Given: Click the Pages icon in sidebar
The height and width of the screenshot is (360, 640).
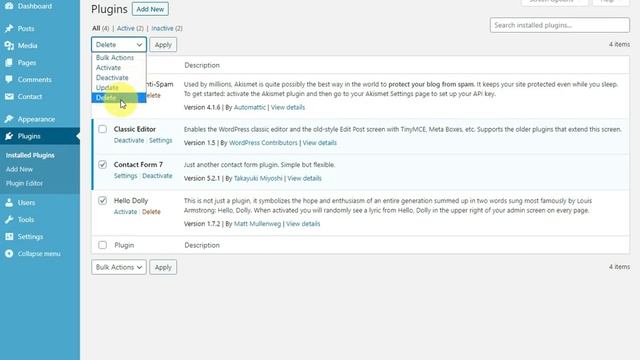Looking at the screenshot, I should tap(9, 63).
